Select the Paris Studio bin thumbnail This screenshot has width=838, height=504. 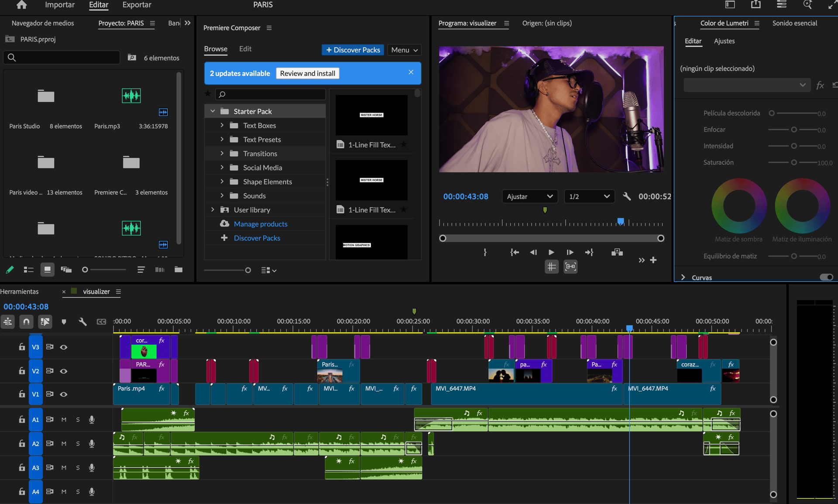45,96
